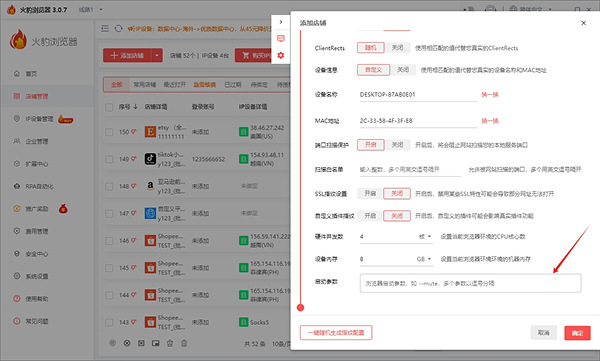Image resolution: width=600 pixels, height=361 pixels.
Task: Click the red 确定 confirm button
Action: click(x=577, y=333)
